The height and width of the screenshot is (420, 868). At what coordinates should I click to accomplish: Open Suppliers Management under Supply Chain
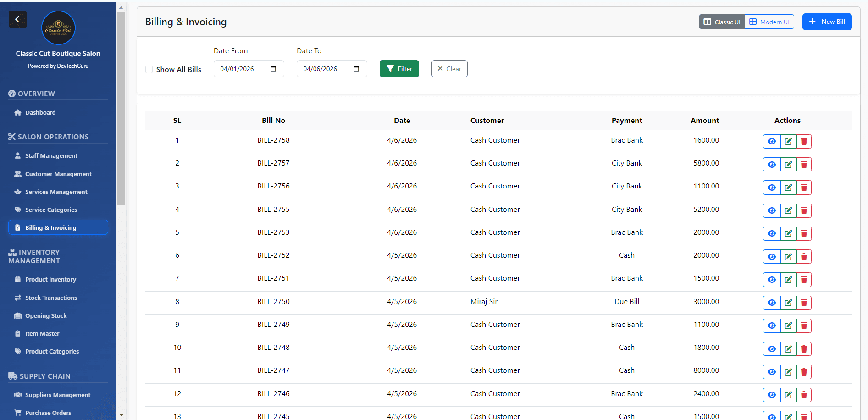(x=57, y=395)
